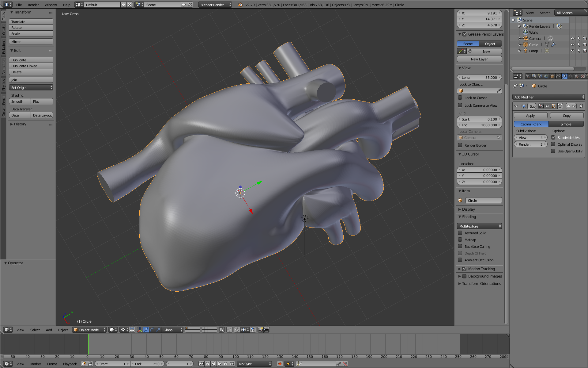Click the subdivisions View level field
Image resolution: width=588 pixels, height=368 pixels.
pyautogui.click(x=530, y=137)
